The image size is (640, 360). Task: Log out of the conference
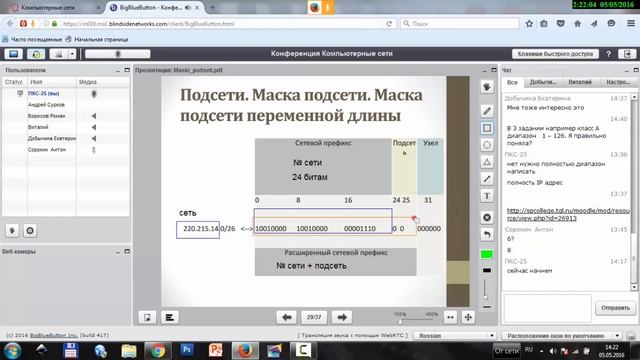[x=627, y=54]
